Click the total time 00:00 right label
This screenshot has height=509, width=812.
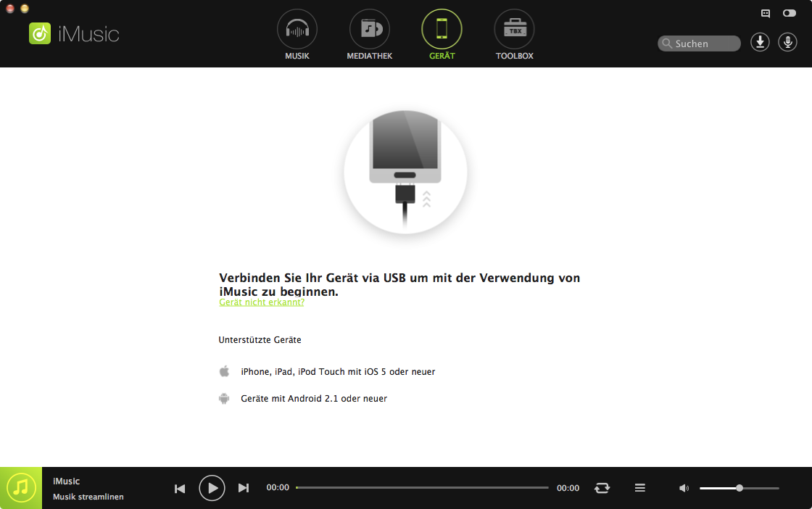tap(568, 488)
